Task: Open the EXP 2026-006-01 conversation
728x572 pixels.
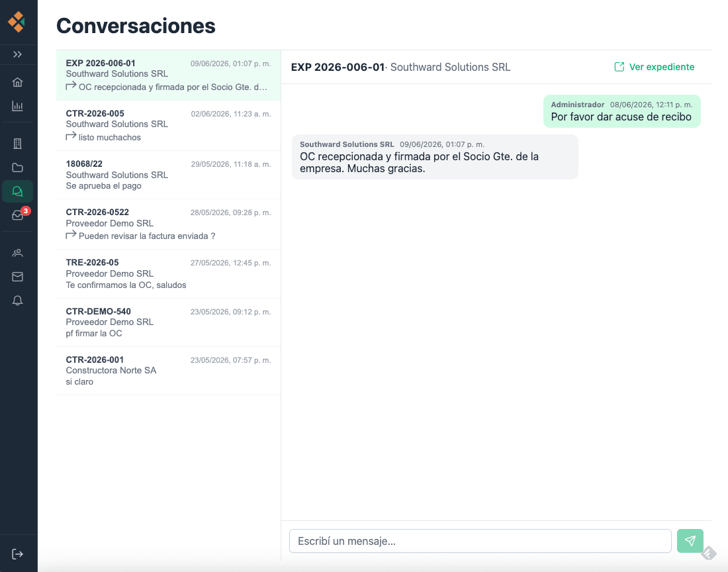Action: tap(168, 75)
